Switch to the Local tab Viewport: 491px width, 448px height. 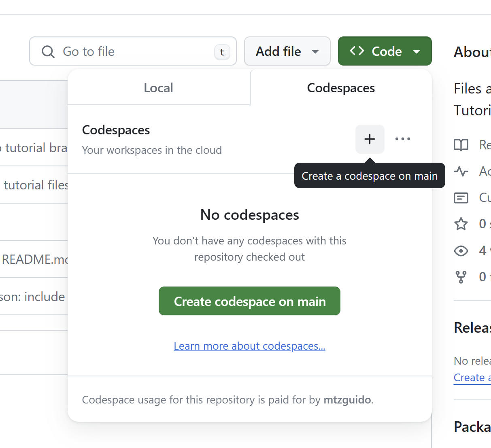pos(159,88)
